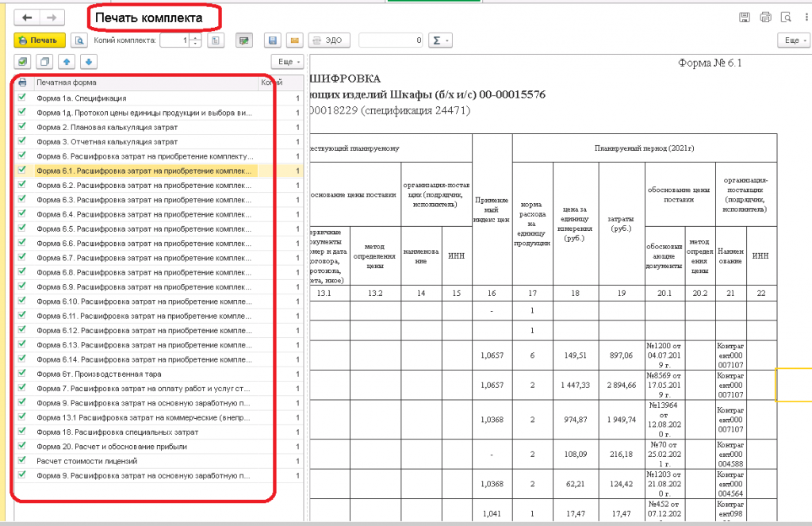812x526 pixels.
Task: Toggle checkbox for Форма 3. Отчетная калькуляция
Action: [22, 141]
